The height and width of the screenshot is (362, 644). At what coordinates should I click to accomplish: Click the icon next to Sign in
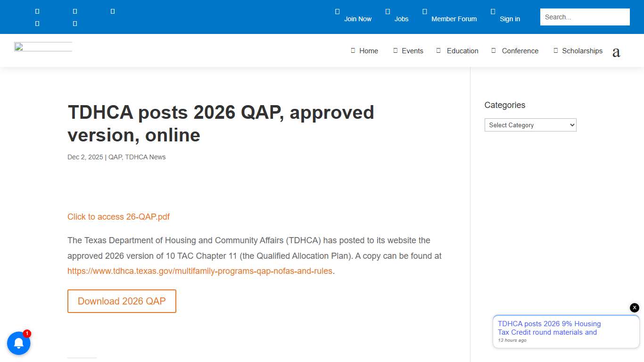[x=493, y=11]
